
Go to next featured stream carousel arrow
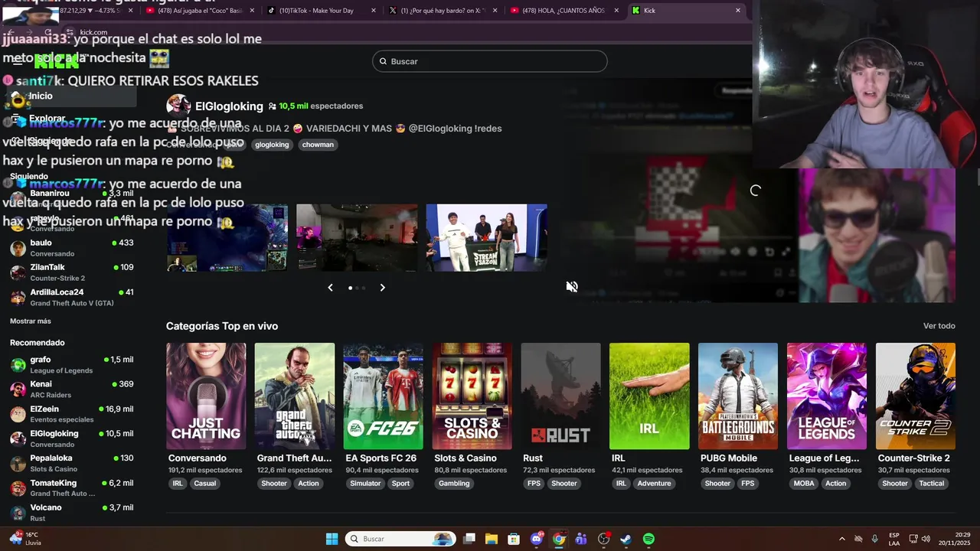click(382, 288)
